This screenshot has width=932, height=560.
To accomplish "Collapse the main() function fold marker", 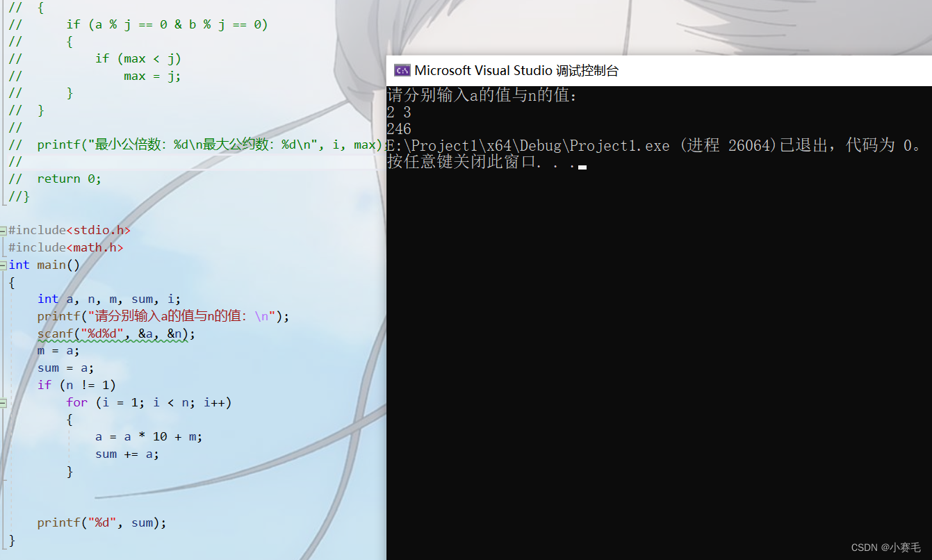I will [3, 265].
